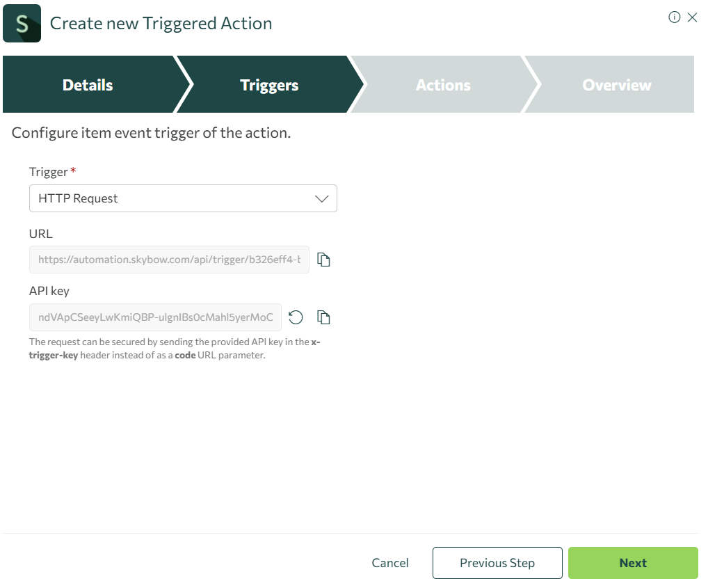Close the Triggered Action dialog
The height and width of the screenshot is (588, 708).
click(x=692, y=18)
